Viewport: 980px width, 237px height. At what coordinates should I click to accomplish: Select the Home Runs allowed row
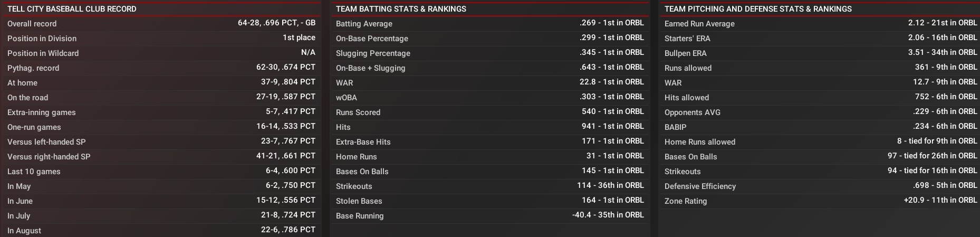(x=818, y=142)
